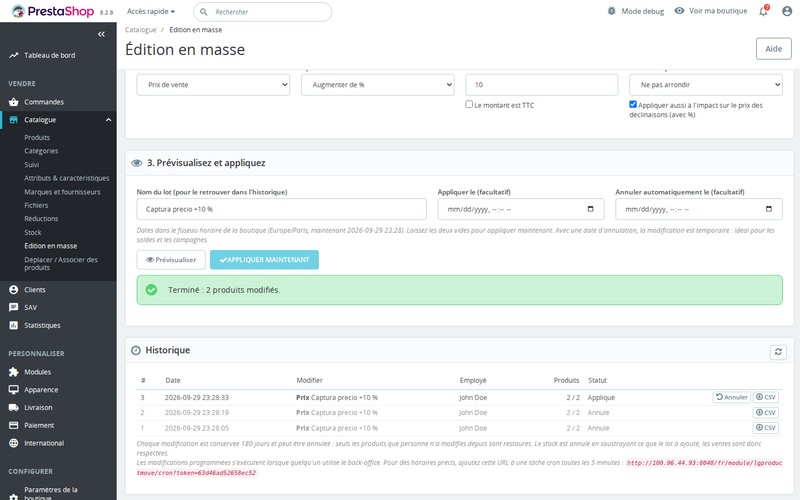Click the Apparence monitor icon

point(14,390)
